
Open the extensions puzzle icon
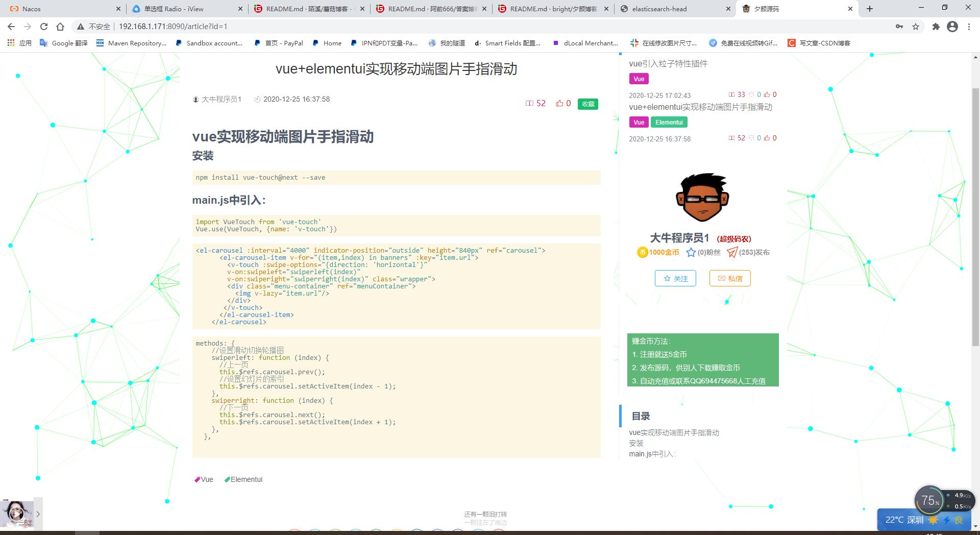(936, 27)
